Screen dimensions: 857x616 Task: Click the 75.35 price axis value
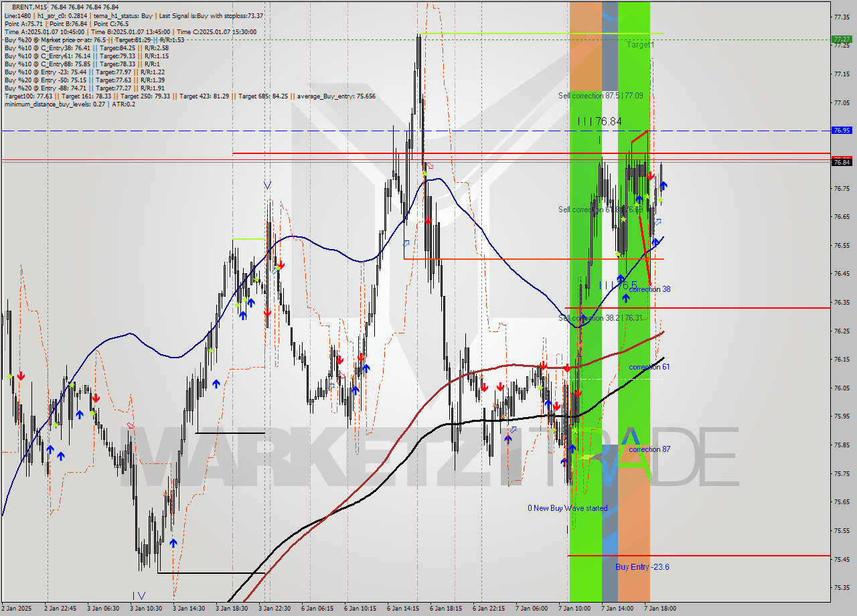[x=842, y=587]
